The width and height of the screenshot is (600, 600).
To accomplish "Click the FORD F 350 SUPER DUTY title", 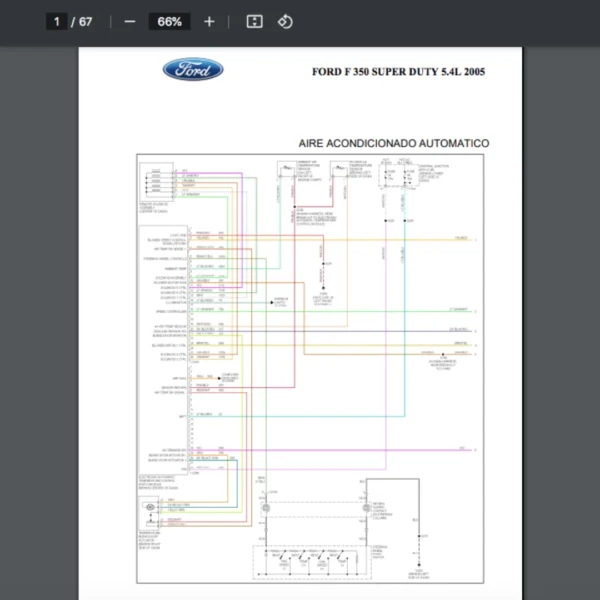I will (398, 72).
